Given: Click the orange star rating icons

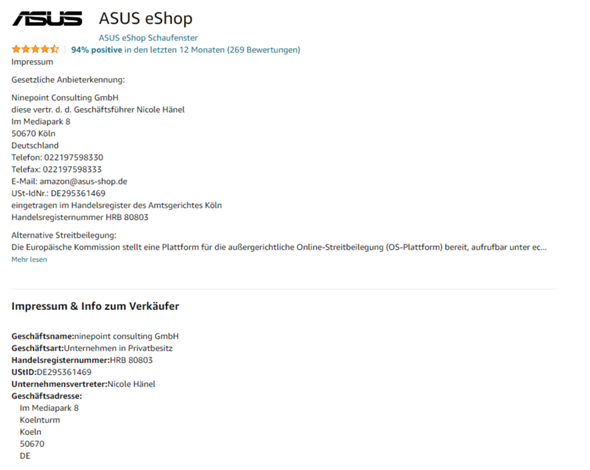Looking at the screenshot, I should tap(35, 49).
